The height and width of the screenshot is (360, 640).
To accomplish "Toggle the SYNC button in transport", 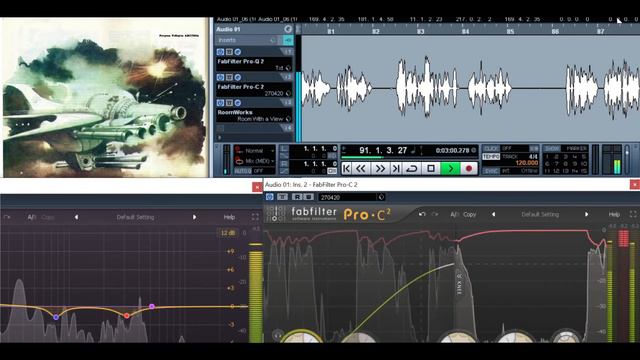I will [491, 171].
